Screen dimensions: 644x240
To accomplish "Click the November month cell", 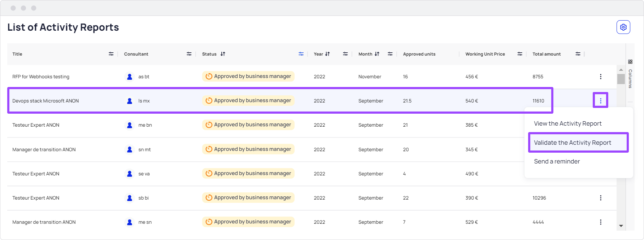I will pyautogui.click(x=370, y=77).
